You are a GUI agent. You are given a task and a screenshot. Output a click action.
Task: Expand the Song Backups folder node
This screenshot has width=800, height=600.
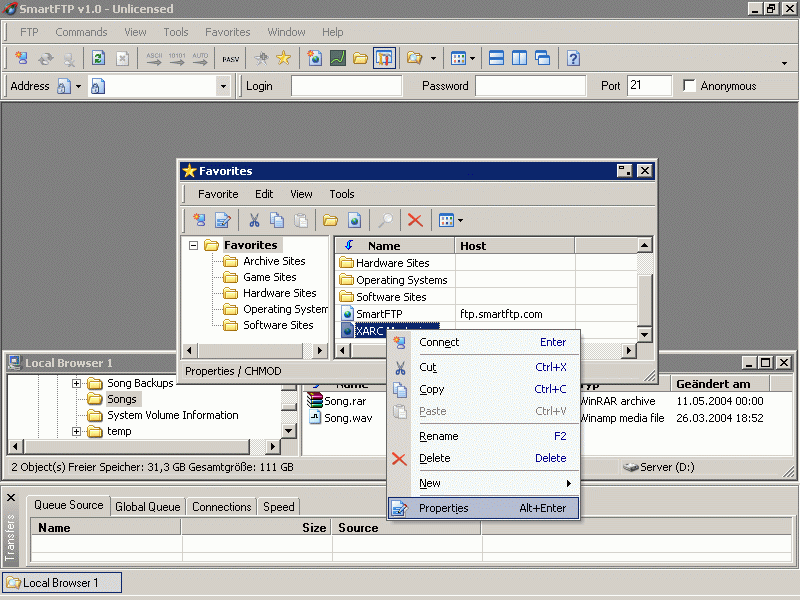point(77,383)
